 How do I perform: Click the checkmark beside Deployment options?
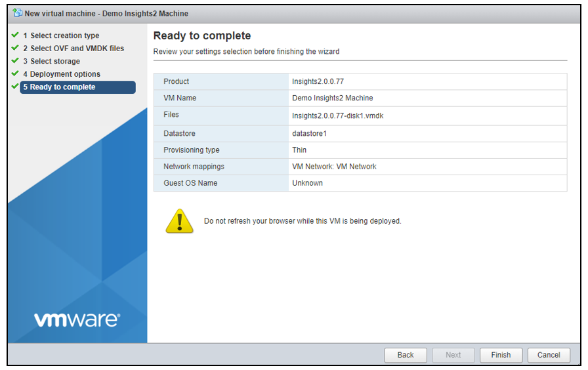click(x=15, y=73)
